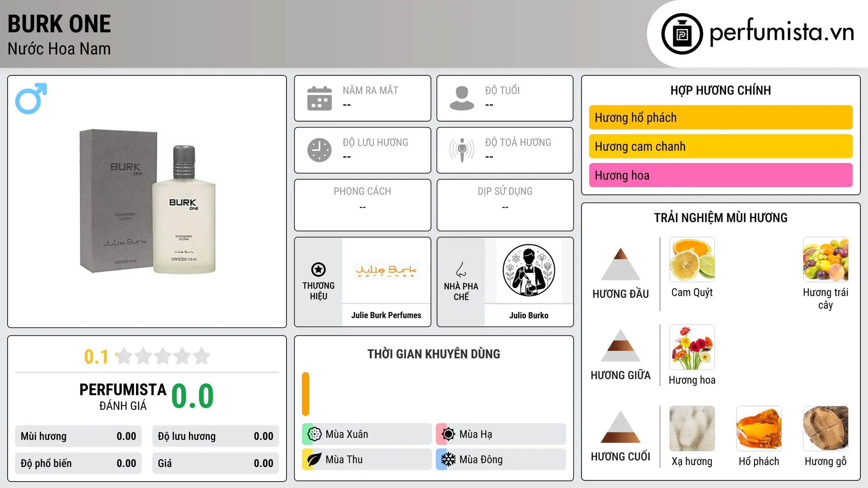Click the sillage icon for Độ toả hương
Image resolution: width=868 pixels, height=488 pixels.
[x=462, y=150]
